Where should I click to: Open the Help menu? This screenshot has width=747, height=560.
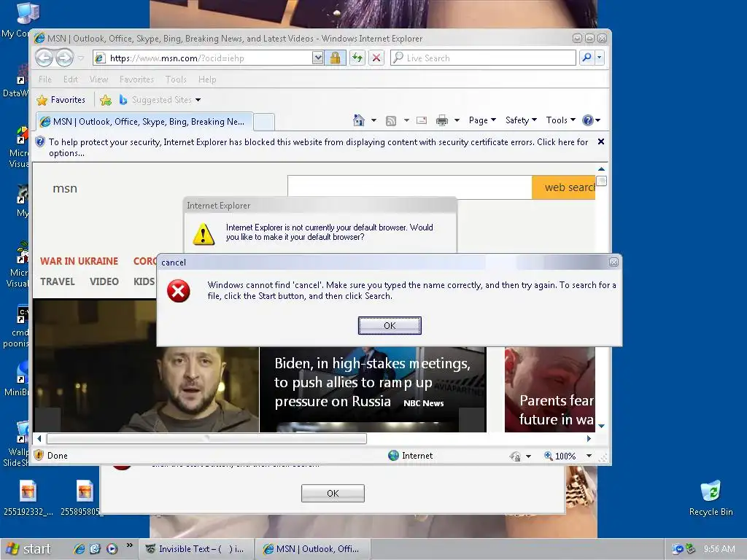pos(207,79)
